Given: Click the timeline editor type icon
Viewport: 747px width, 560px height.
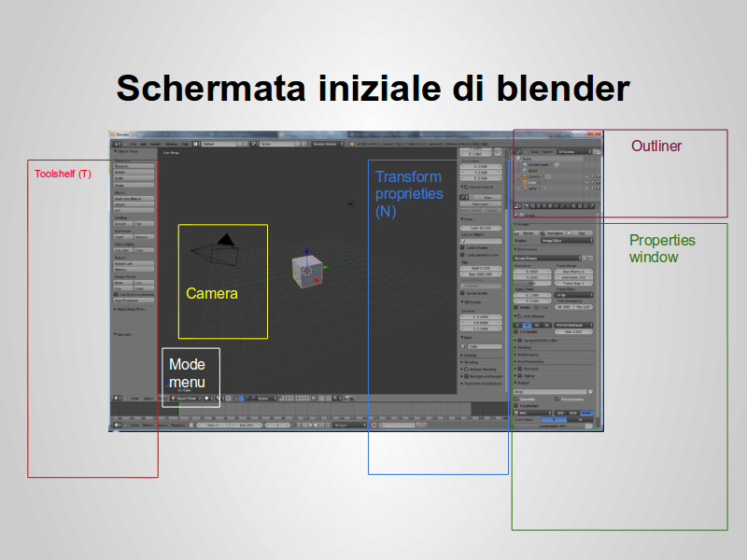Looking at the screenshot, I should [117, 425].
